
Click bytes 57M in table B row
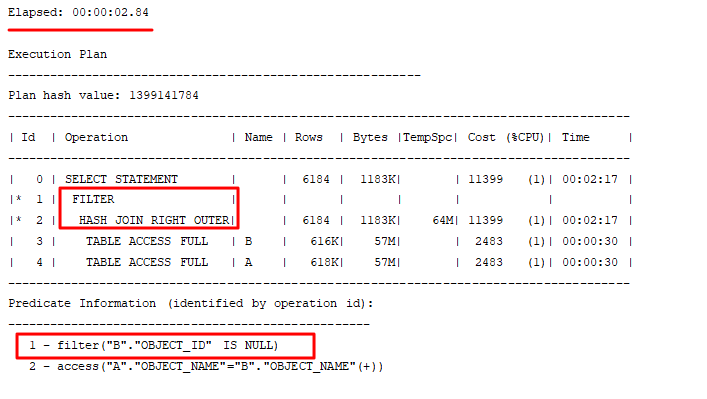(x=385, y=241)
